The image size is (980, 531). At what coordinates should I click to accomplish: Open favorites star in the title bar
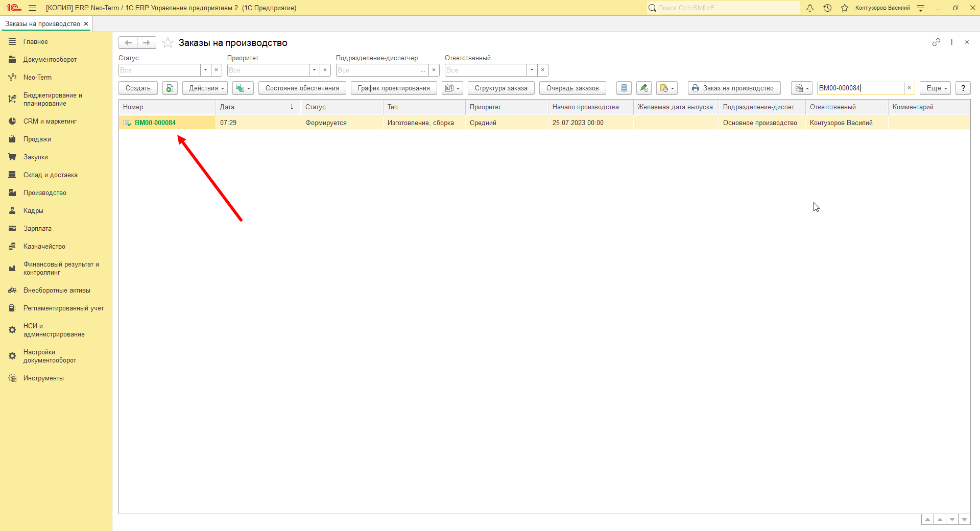click(x=845, y=8)
